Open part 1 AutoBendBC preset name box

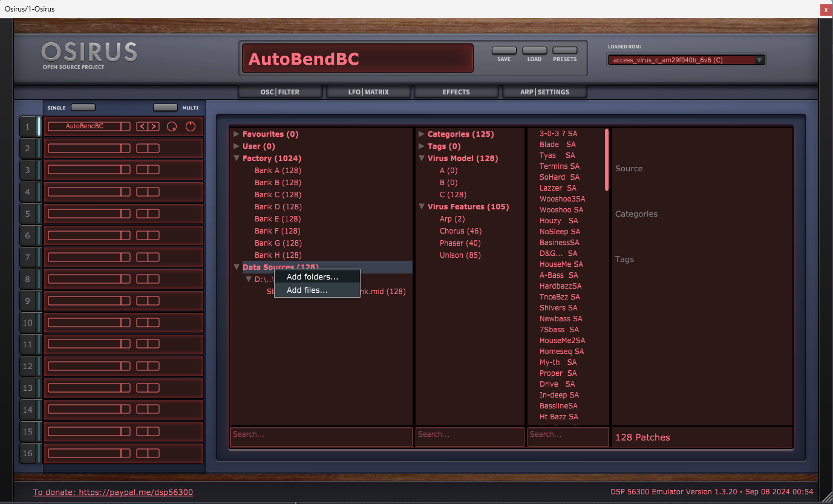[89, 126]
